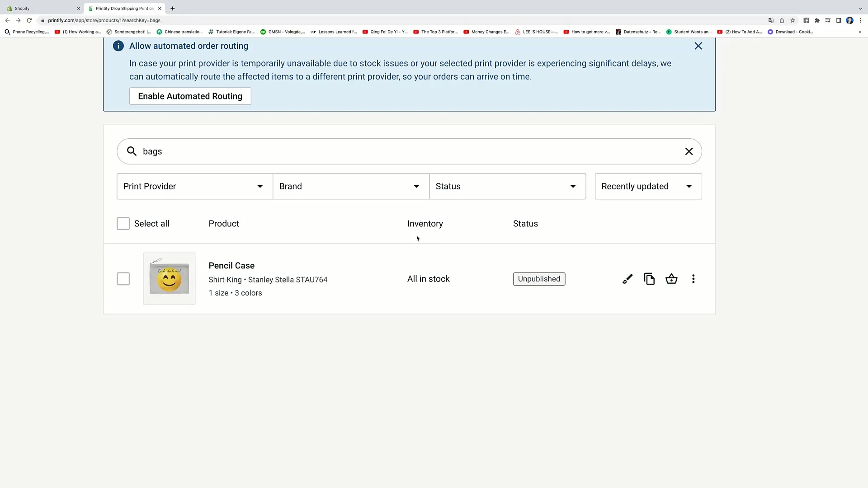Click Enable Automated Routing button

(190, 96)
